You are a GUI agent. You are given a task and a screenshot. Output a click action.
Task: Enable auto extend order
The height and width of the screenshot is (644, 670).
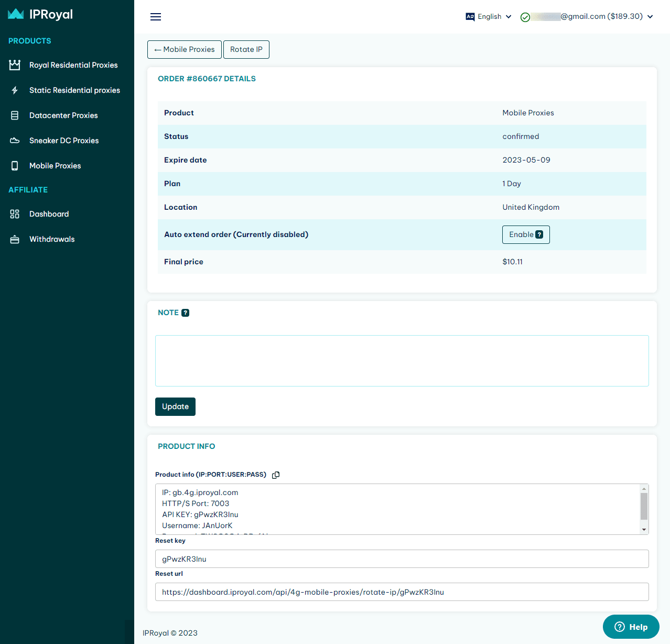(x=526, y=234)
